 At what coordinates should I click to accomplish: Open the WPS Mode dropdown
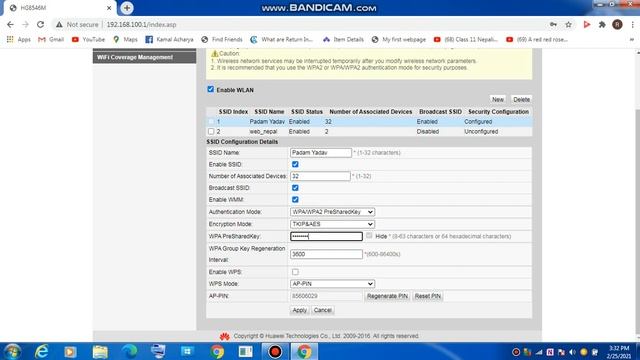pyautogui.click(x=332, y=284)
